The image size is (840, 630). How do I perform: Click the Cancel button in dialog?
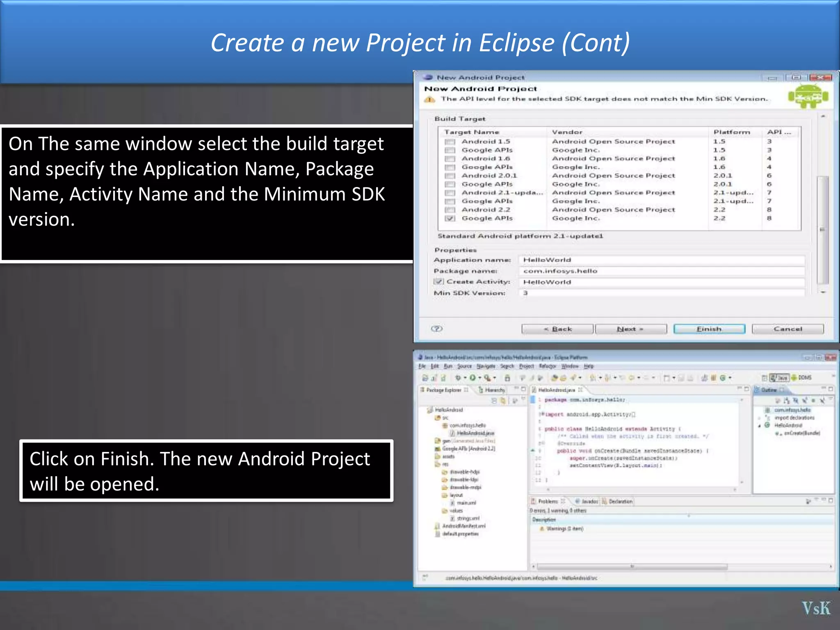[787, 329]
